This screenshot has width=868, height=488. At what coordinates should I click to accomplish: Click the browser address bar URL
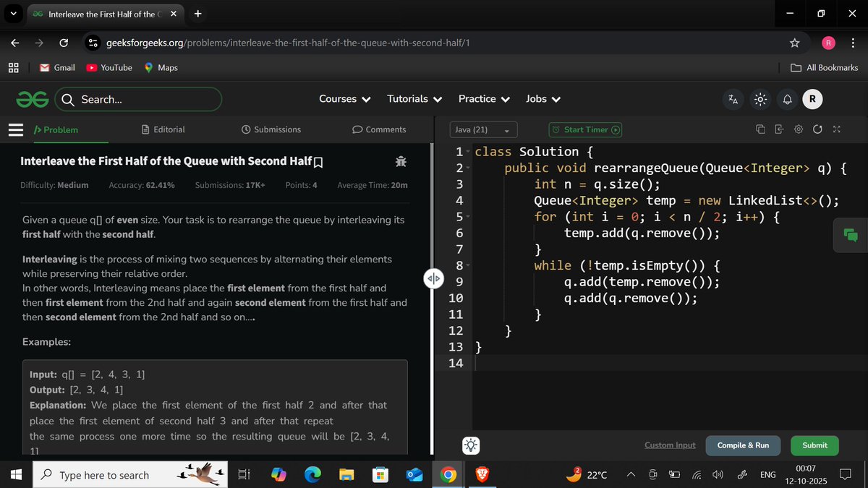click(288, 43)
